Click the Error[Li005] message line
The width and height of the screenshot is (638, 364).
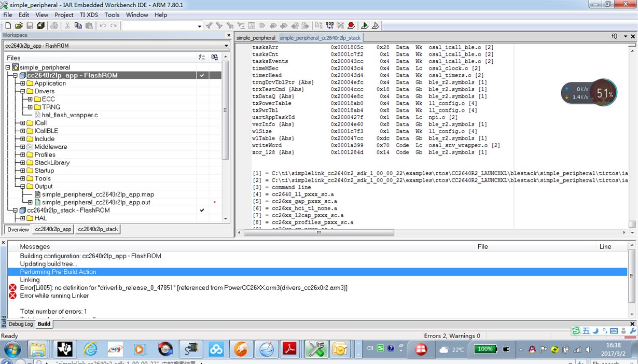184,287
